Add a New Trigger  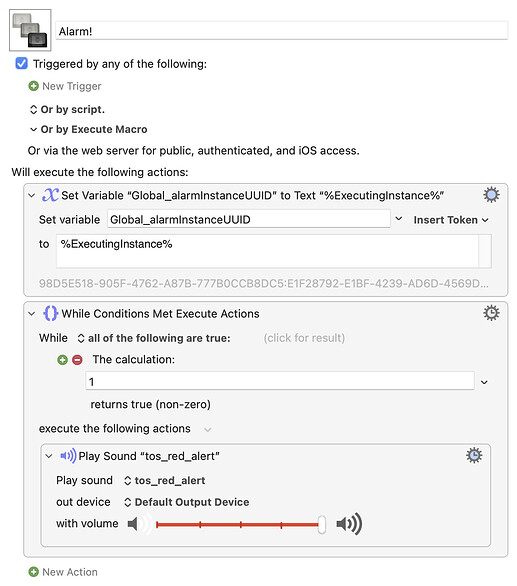point(65,86)
